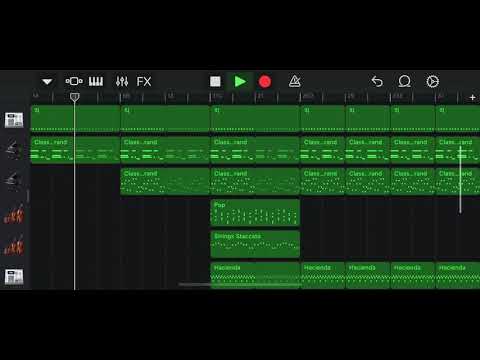Switch to tracks view button

click(x=74, y=81)
